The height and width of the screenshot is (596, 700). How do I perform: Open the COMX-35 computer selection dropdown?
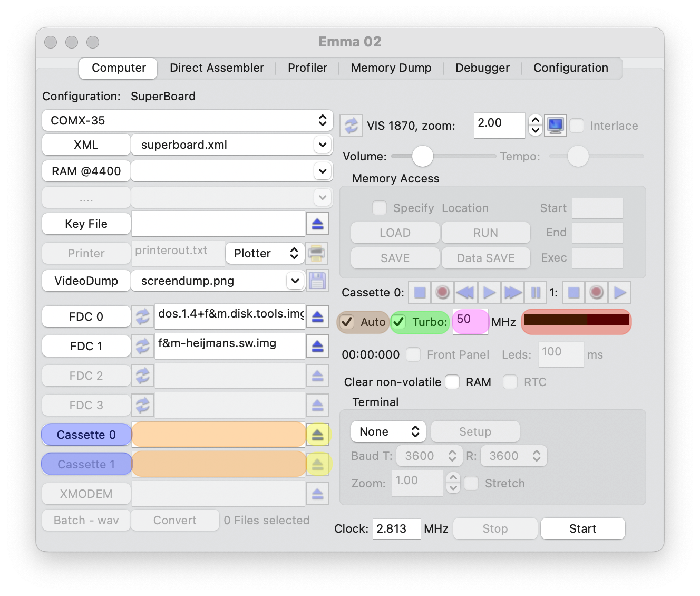coord(187,120)
